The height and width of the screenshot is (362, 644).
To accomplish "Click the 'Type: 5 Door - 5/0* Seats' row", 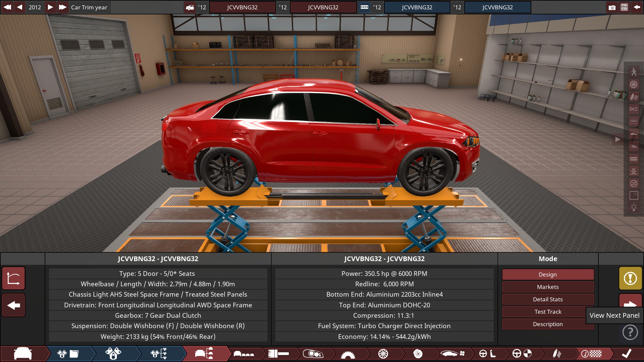I will 158,274.
